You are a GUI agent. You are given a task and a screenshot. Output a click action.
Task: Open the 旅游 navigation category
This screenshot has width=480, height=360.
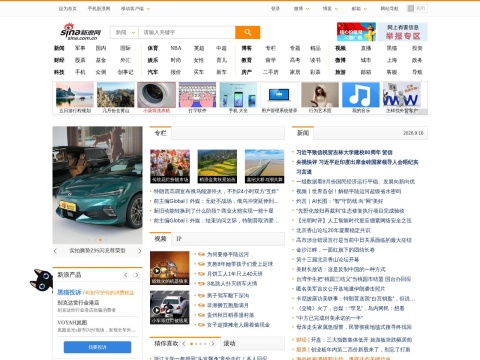[340, 72]
